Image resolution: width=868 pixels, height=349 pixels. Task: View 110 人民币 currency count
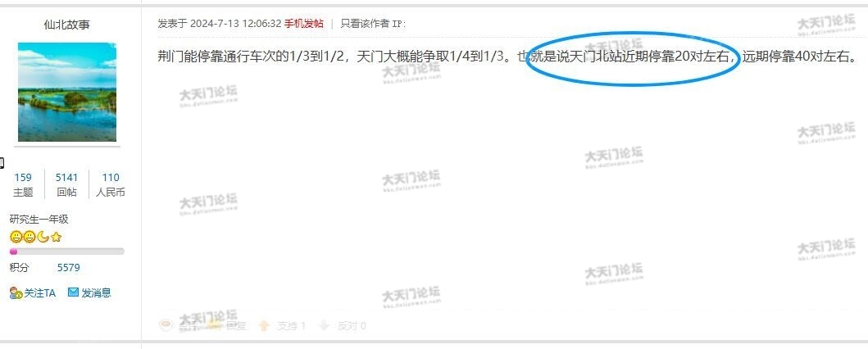click(x=110, y=184)
